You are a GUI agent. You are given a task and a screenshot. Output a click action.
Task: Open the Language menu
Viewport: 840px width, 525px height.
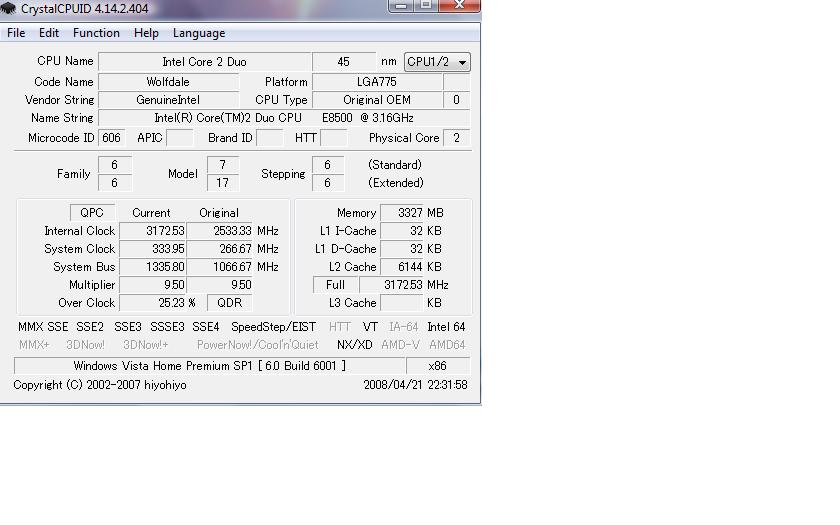point(199,33)
